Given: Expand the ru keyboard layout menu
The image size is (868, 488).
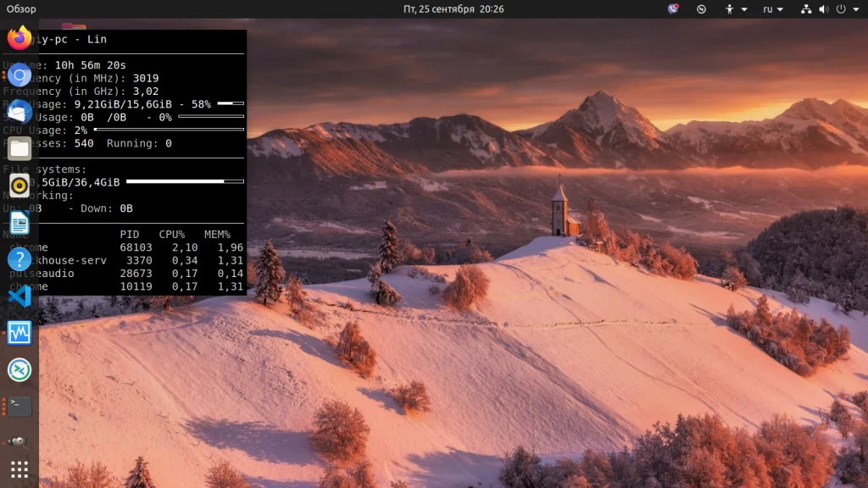Looking at the screenshot, I should tap(773, 9).
